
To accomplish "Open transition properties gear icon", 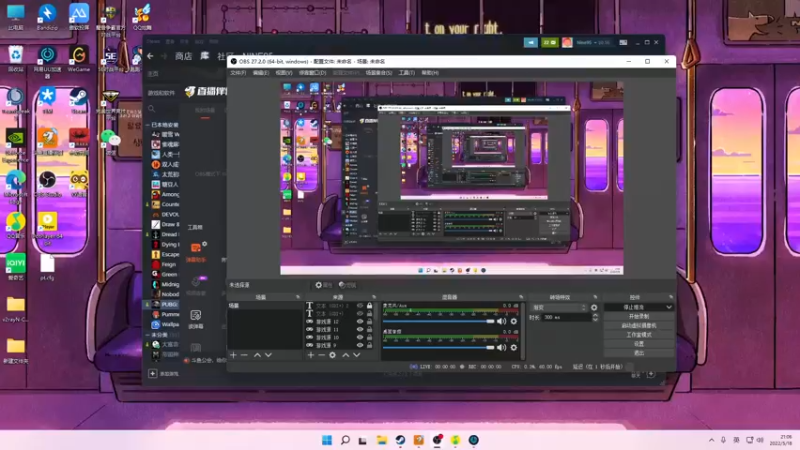I will (594, 308).
